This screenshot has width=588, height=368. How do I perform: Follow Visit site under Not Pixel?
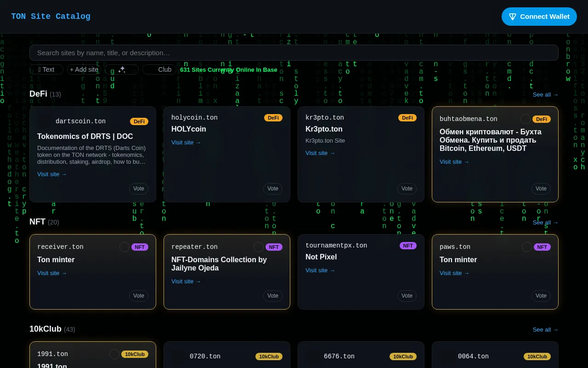[320, 270]
